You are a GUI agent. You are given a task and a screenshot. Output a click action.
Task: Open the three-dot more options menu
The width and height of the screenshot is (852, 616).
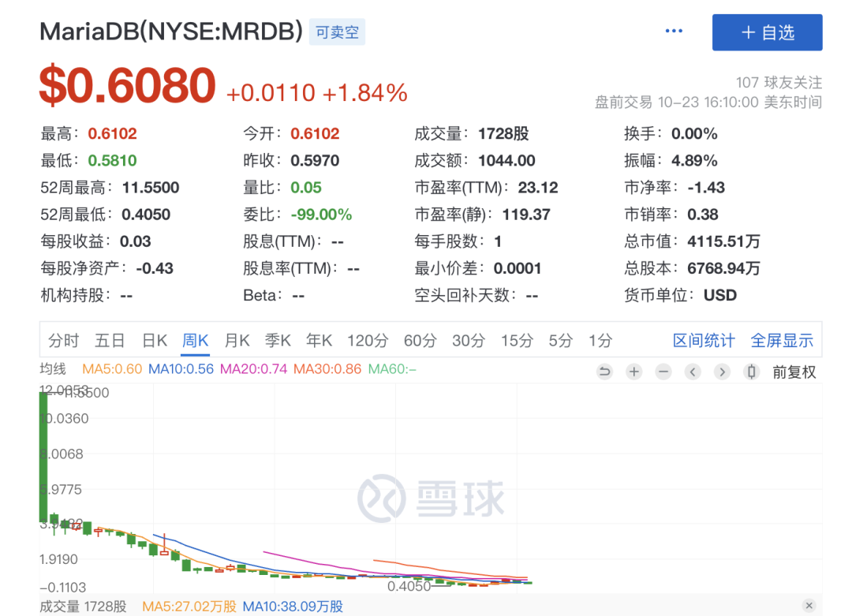(674, 31)
